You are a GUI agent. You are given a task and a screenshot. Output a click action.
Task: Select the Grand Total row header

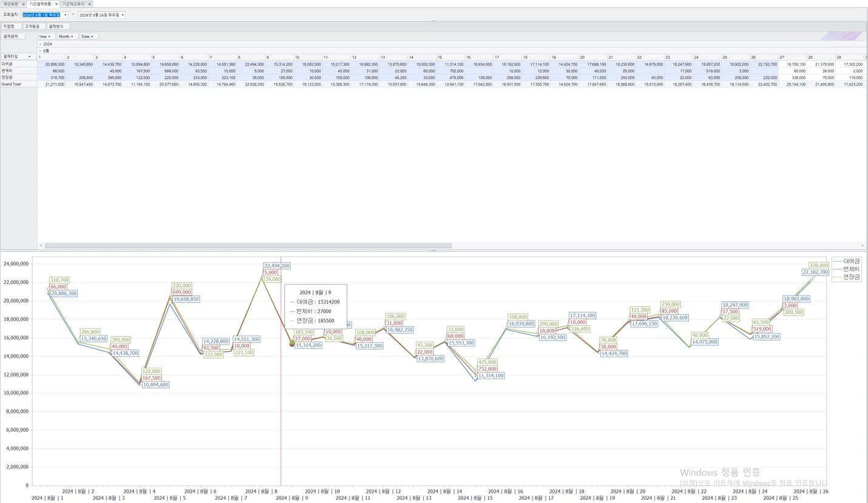[18, 84]
